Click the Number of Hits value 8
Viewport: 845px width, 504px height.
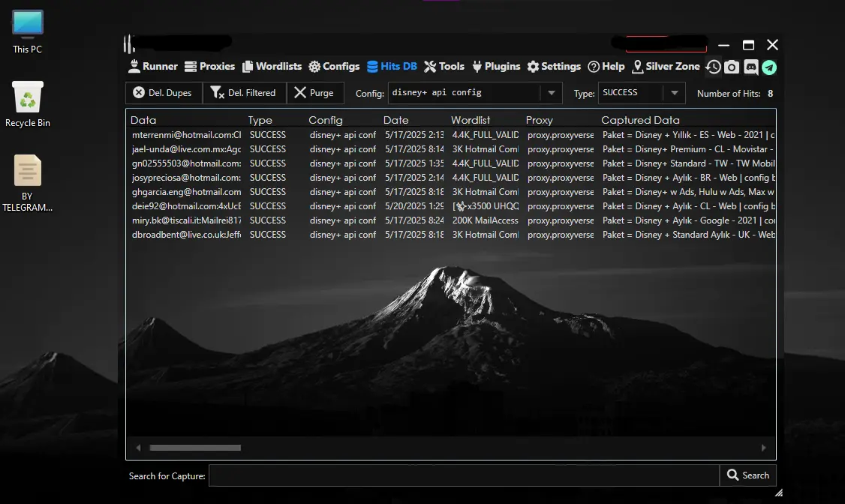[x=770, y=93]
